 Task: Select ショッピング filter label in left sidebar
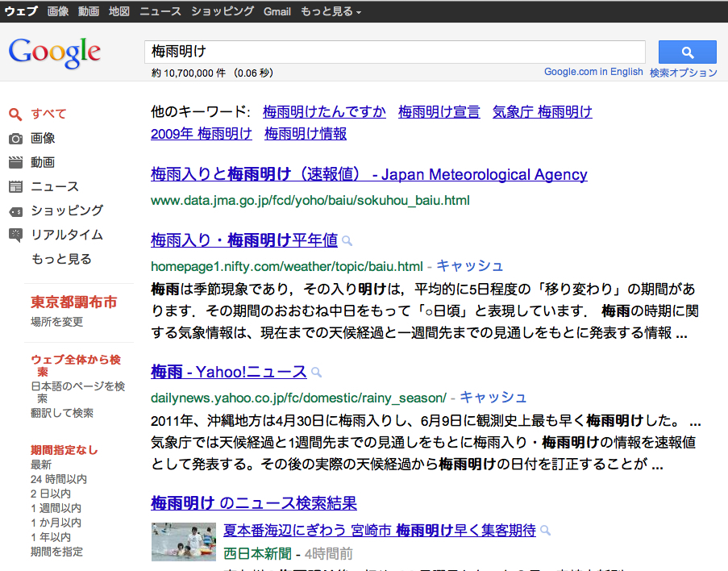[x=67, y=210]
